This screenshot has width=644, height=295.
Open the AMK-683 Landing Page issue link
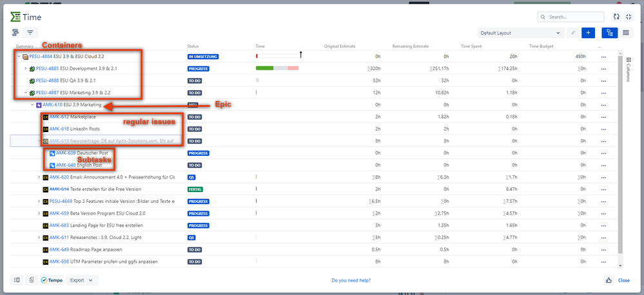point(59,225)
